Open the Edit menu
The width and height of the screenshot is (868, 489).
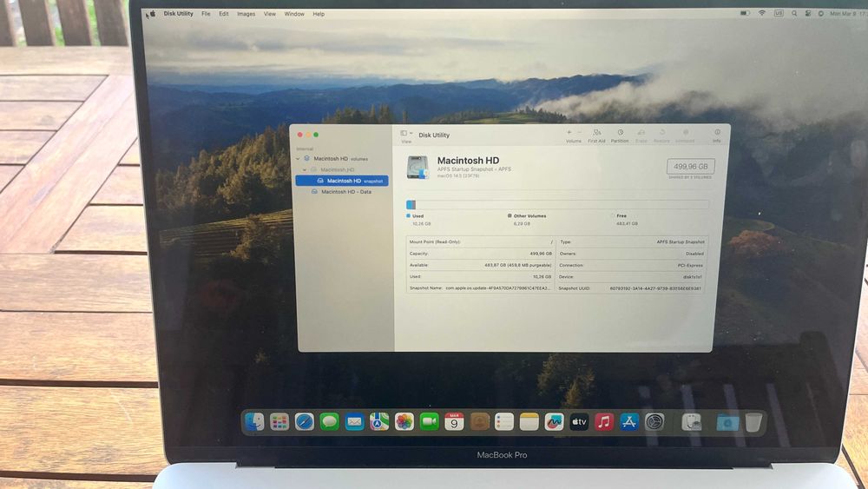pyautogui.click(x=224, y=14)
